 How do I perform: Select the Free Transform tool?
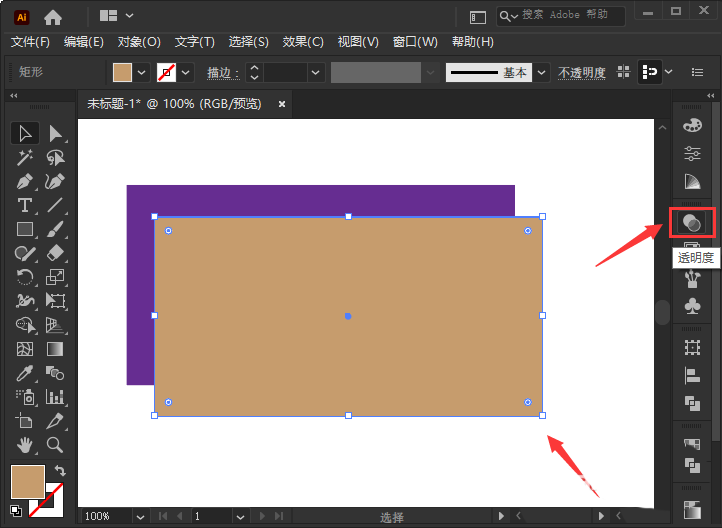pos(55,301)
